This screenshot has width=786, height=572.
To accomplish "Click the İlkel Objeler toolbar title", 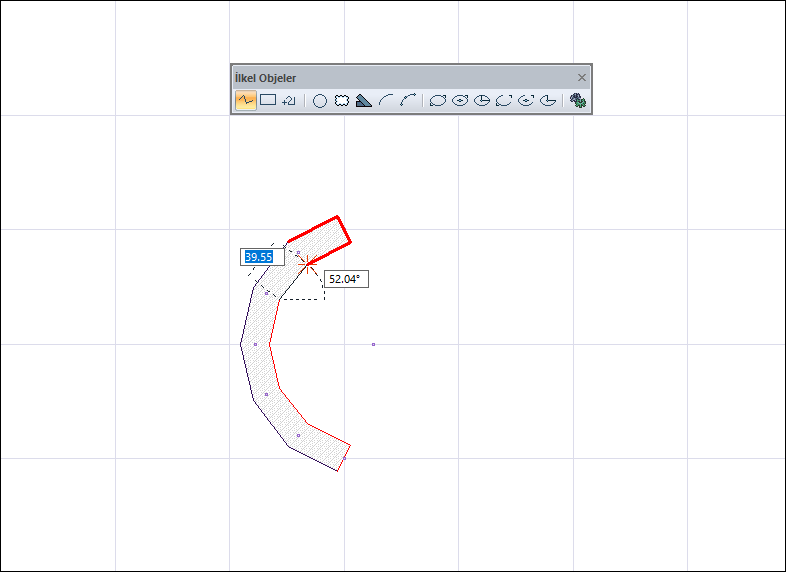I will [x=265, y=78].
